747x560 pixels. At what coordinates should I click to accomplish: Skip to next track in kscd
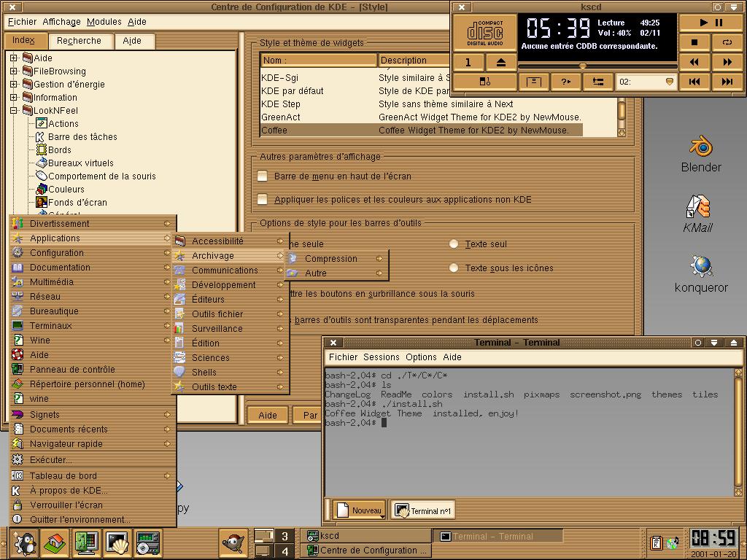(x=727, y=82)
